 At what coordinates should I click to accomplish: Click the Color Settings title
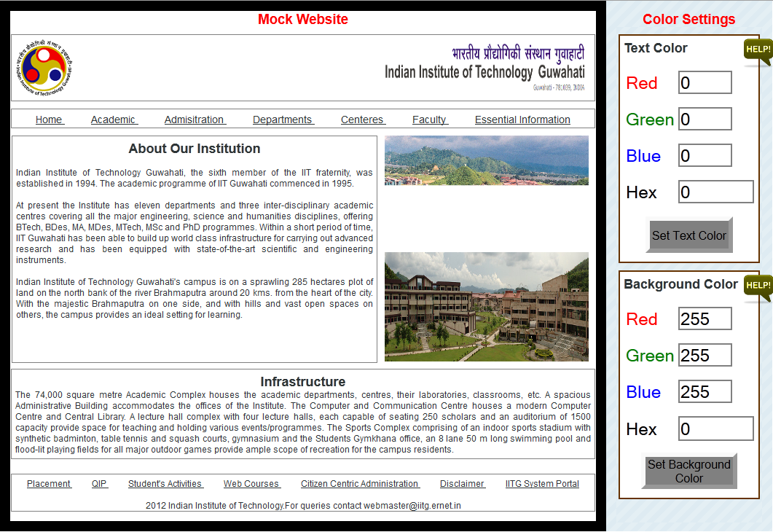click(688, 19)
